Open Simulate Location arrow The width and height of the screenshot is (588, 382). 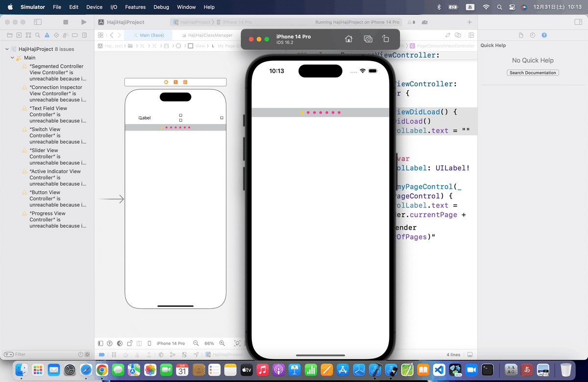click(x=196, y=355)
